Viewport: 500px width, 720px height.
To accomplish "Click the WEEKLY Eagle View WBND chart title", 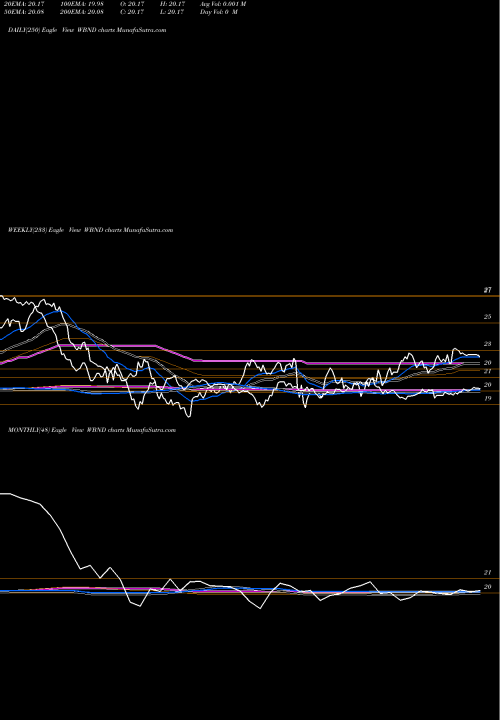I will tap(90, 230).
